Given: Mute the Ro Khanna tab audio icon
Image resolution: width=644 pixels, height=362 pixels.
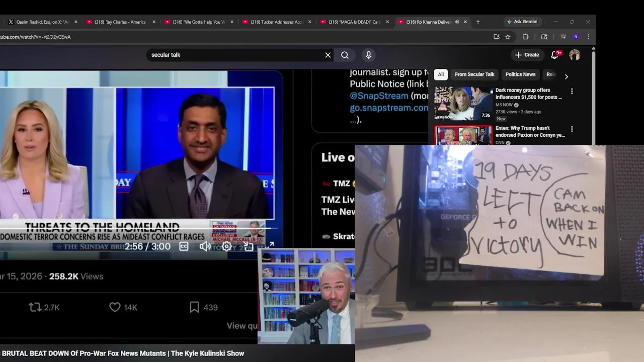Looking at the screenshot, I should point(457,22).
